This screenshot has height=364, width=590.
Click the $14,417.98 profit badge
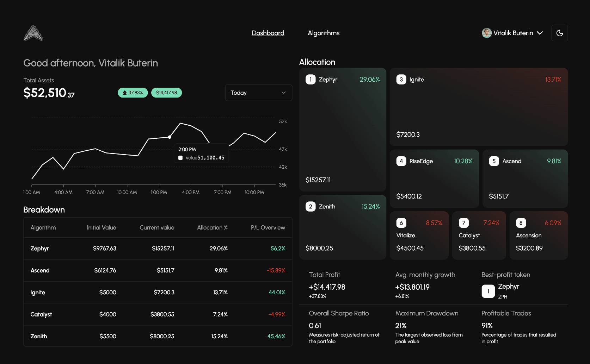[x=166, y=93]
